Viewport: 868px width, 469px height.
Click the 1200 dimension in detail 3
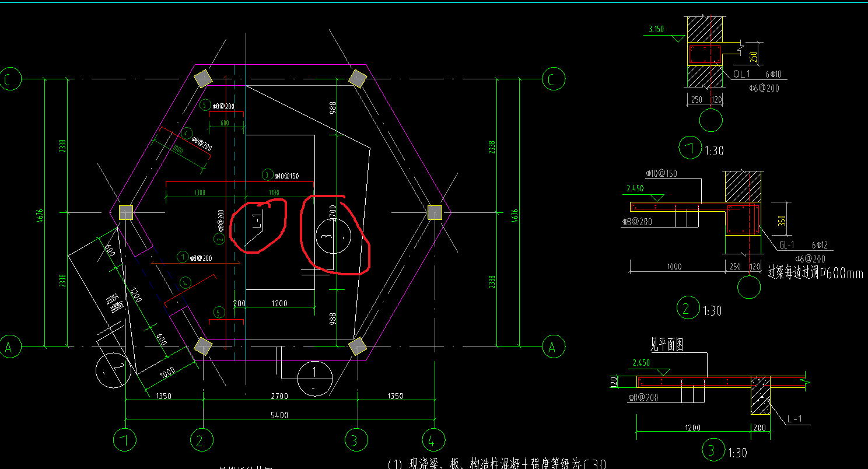click(x=692, y=428)
